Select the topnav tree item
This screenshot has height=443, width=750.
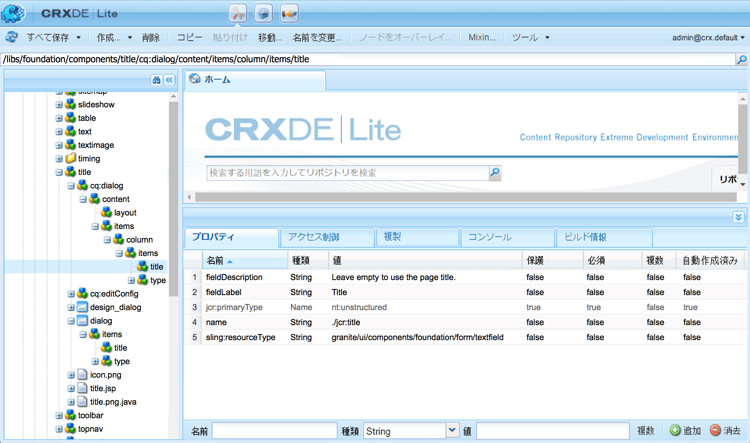90,429
